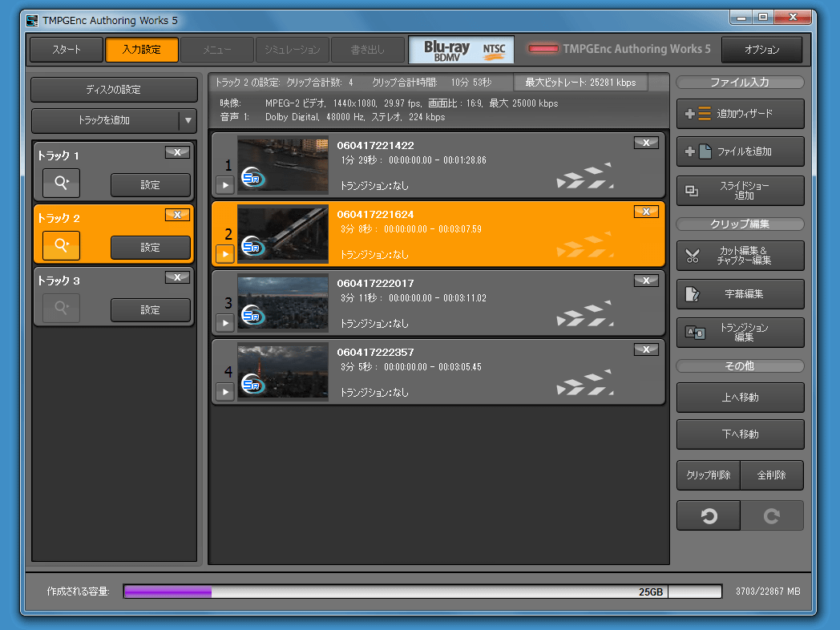The image size is (840, 630).
Task: Click 上へ移動 to move clip up
Action: pyautogui.click(x=740, y=398)
